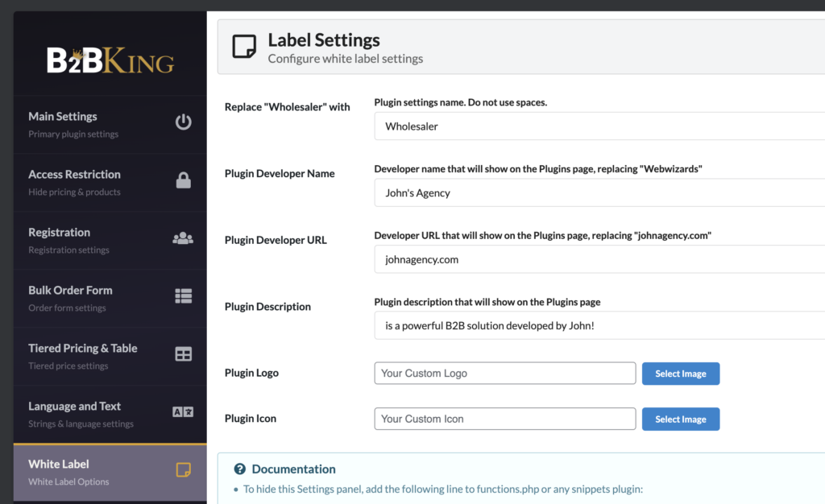
Task: Click the translation icon on Language and Text
Action: [183, 412]
